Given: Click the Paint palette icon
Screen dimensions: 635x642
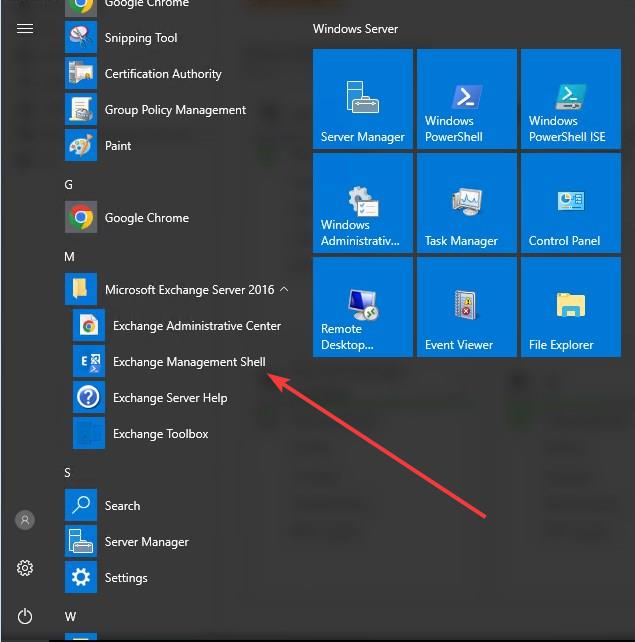Looking at the screenshot, I should click(81, 145).
